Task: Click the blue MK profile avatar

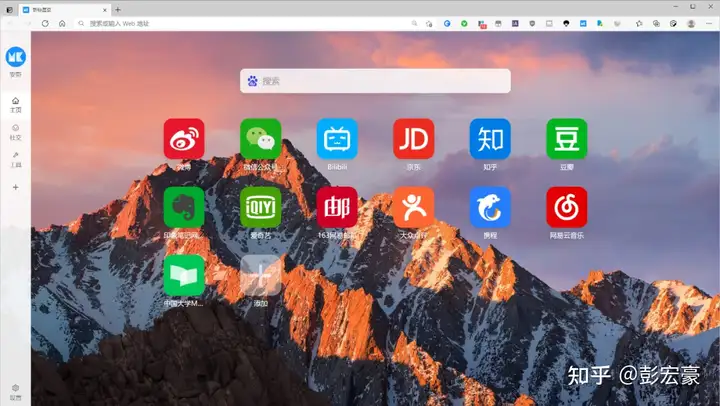Action: 16,57
